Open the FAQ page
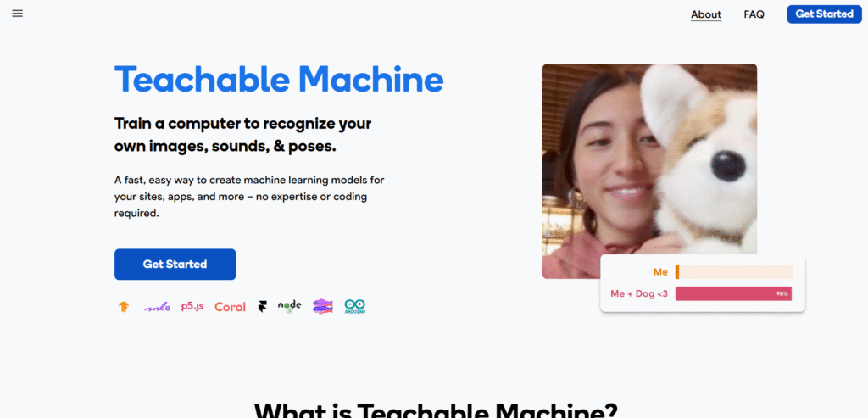This screenshot has height=418, width=868. coord(754,14)
